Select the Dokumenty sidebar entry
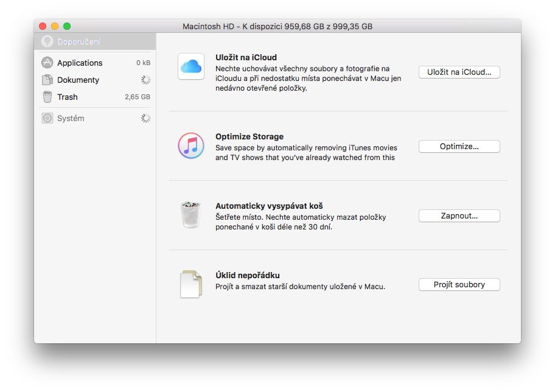The height and width of the screenshot is (392, 555). click(78, 80)
